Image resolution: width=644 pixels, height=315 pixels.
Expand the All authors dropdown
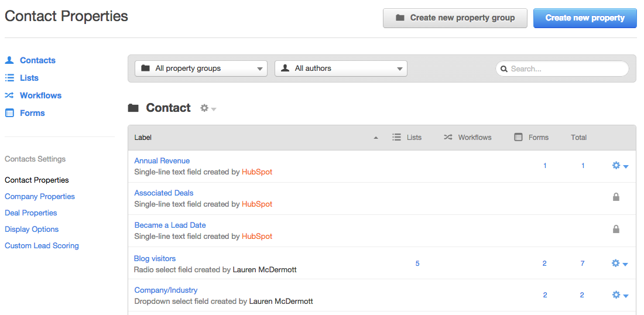[x=341, y=69]
